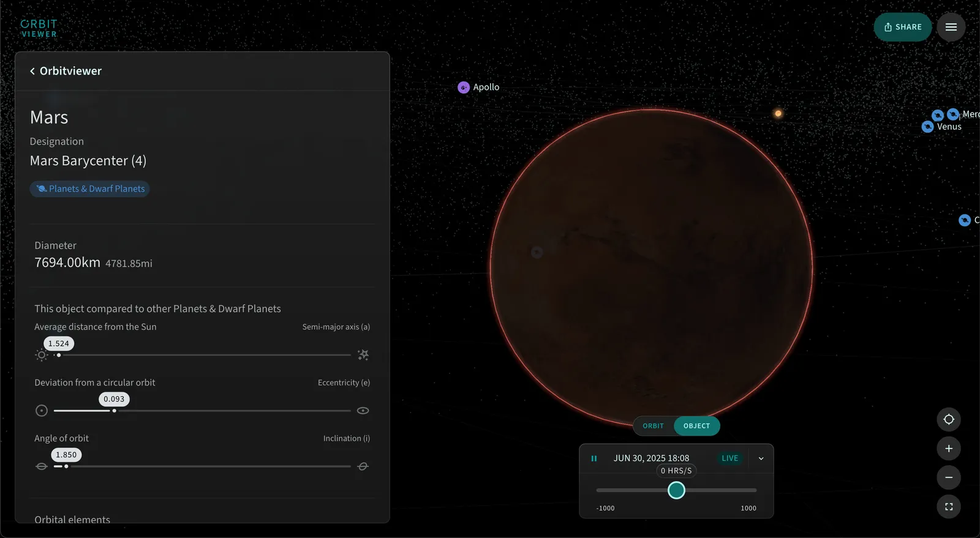Click the Mars planet globe
Screen dimensions: 980x538
coord(652,267)
